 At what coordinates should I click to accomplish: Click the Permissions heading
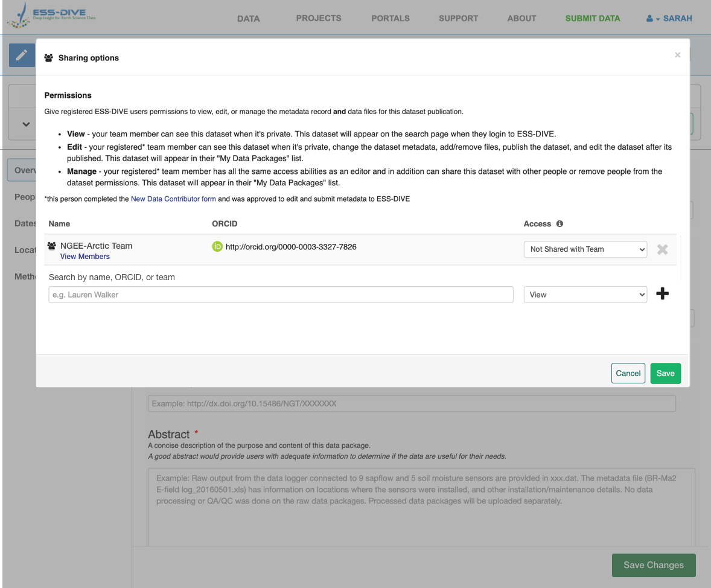68,95
